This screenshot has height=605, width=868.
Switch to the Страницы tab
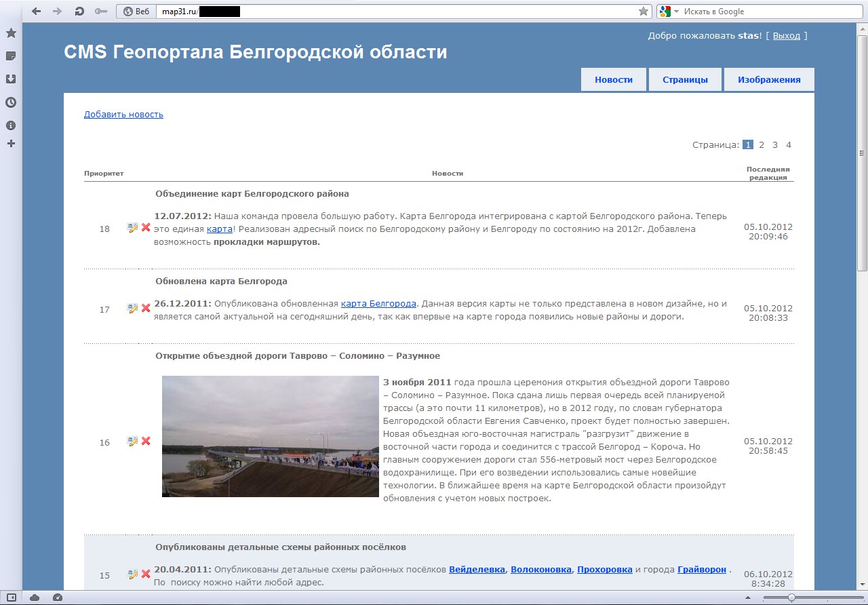686,79
